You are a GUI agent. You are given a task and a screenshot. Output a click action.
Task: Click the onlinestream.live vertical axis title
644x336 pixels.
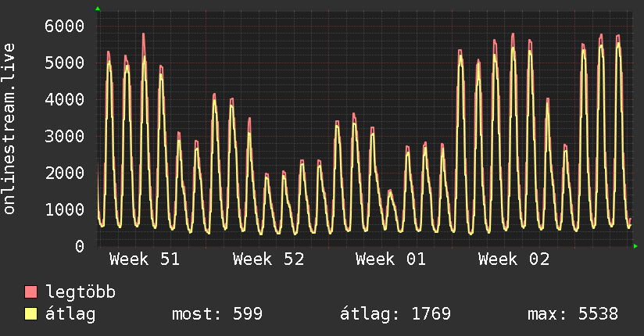pos(9,129)
